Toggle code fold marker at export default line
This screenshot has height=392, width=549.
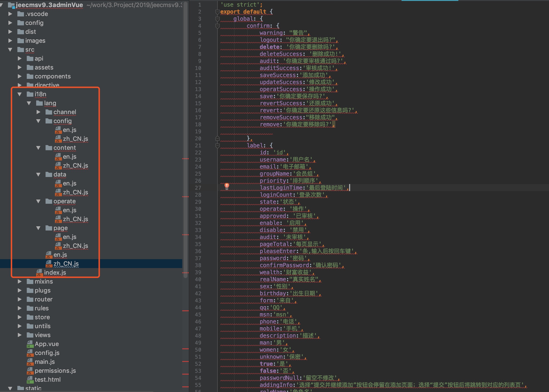click(x=217, y=12)
